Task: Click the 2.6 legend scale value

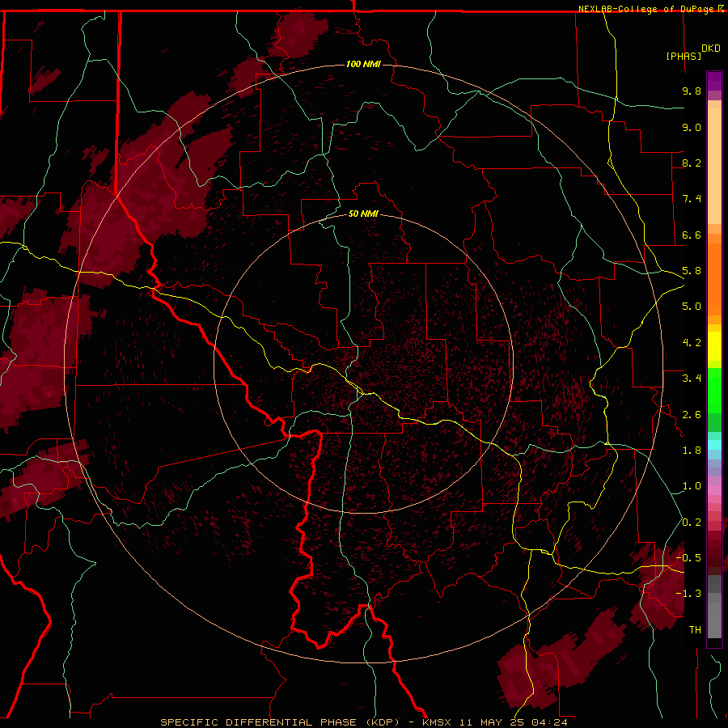Action: (x=692, y=415)
